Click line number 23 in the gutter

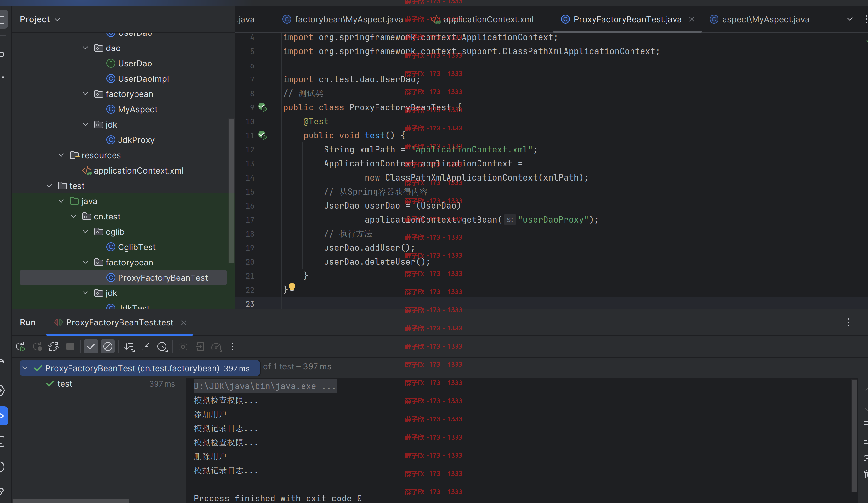click(250, 304)
